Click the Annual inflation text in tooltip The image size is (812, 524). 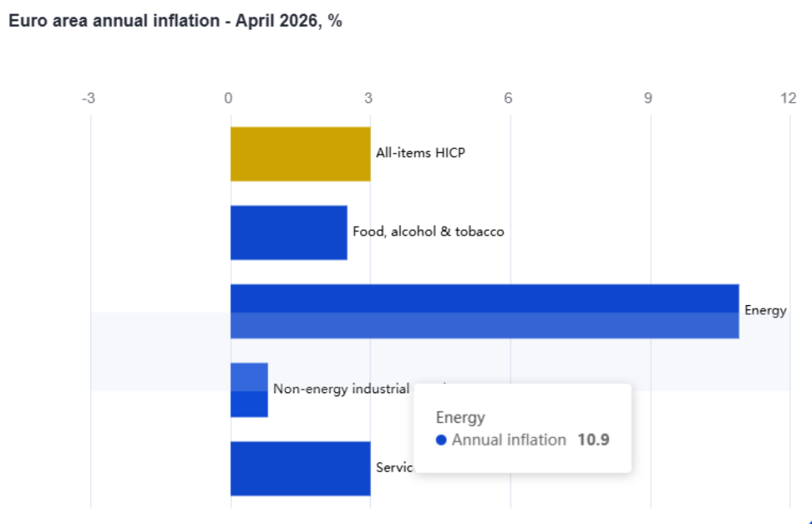point(509,440)
